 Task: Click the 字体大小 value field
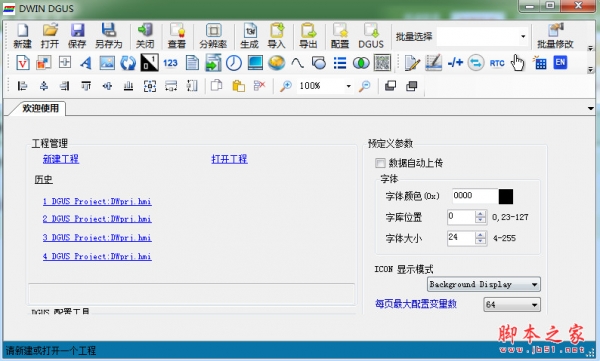pyautogui.click(x=461, y=238)
